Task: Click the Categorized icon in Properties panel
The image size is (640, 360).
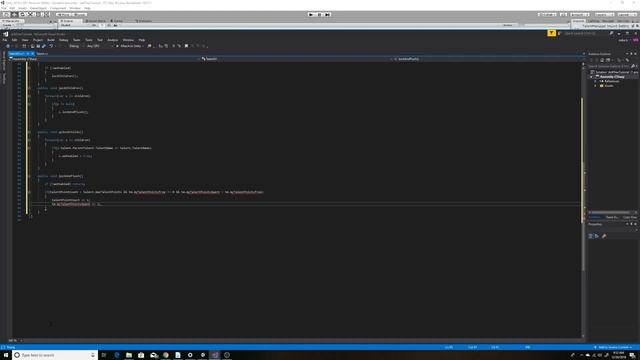Action: [591, 236]
